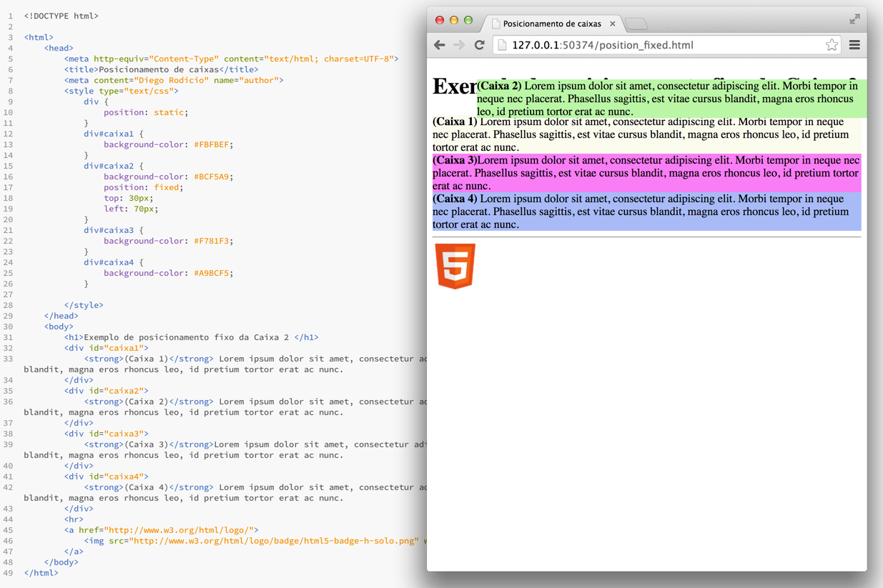883x588 pixels.
Task: Enter fullscreen using the top-right arrows icon
Action: (854, 19)
